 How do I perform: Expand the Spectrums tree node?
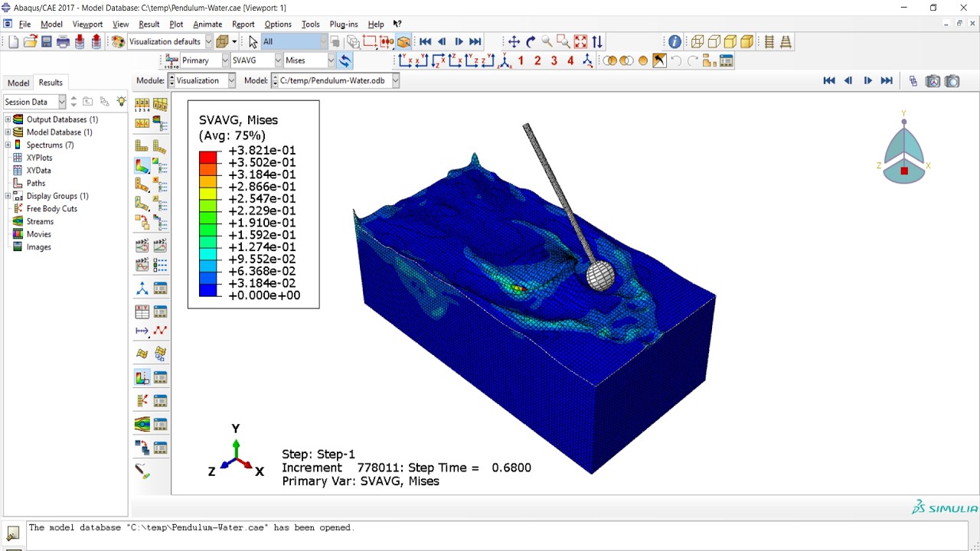point(8,145)
